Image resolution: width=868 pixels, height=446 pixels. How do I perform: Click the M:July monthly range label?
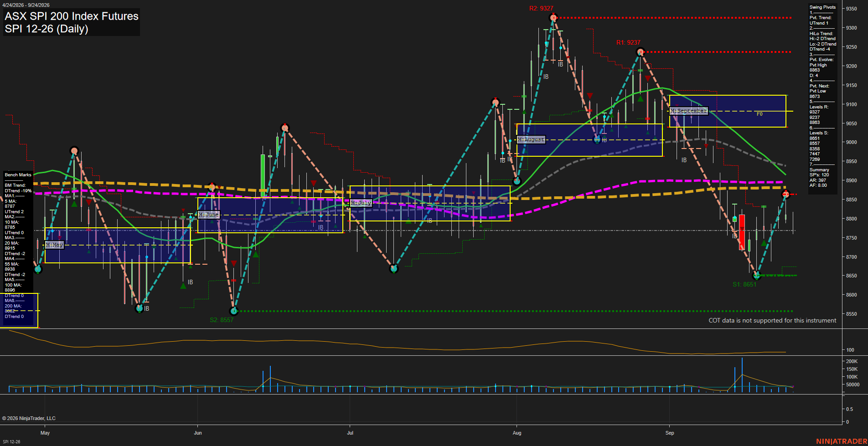pyautogui.click(x=361, y=203)
